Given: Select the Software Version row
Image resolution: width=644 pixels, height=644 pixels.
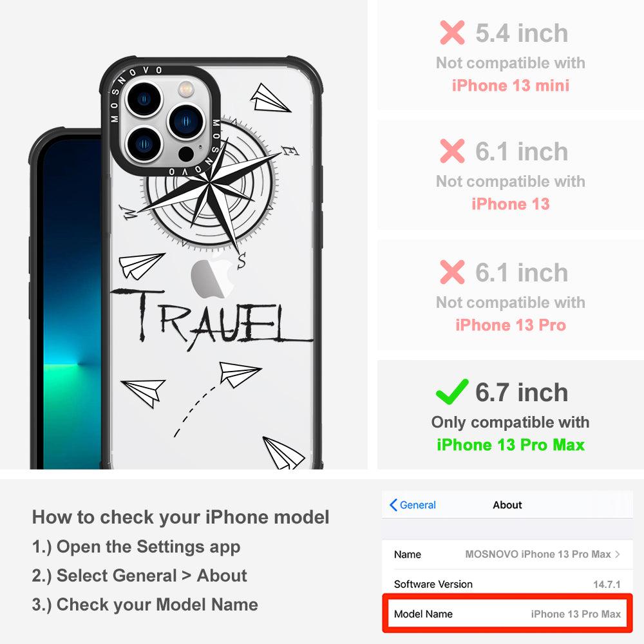Looking at the screenshot, I should coord(507,584).
